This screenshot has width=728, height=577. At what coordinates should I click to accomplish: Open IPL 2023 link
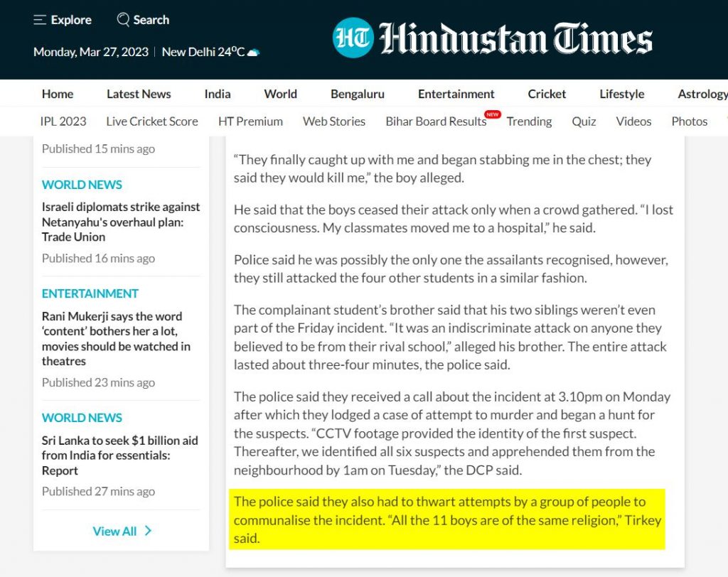(63, 122)
